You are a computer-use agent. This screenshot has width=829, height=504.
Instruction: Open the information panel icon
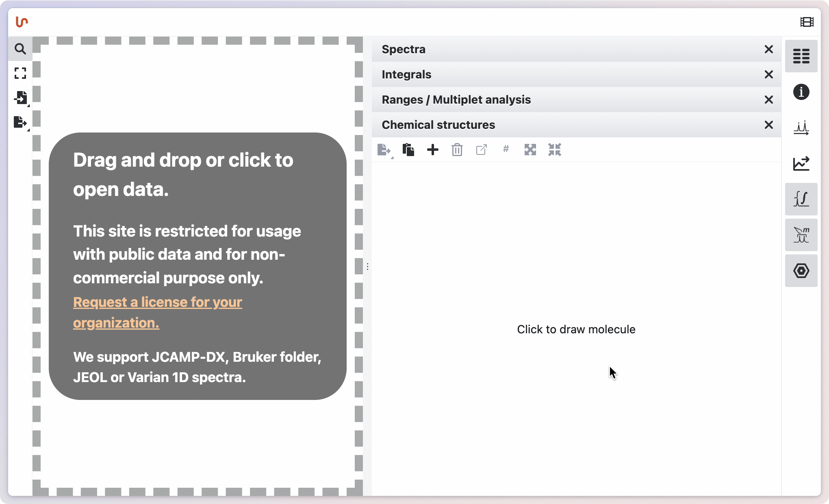(801, 92)
